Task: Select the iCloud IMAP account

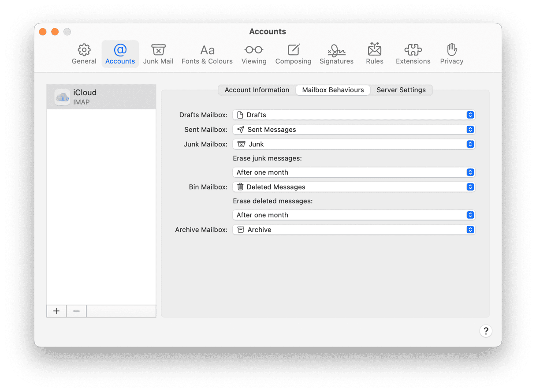Action: [101, 97]
